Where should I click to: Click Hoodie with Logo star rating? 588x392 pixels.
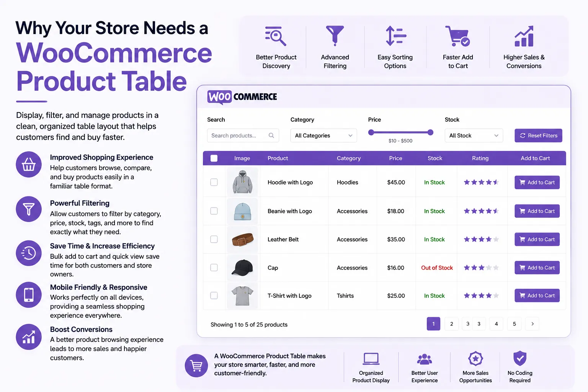pyautogui.click(x=481, y=182)
